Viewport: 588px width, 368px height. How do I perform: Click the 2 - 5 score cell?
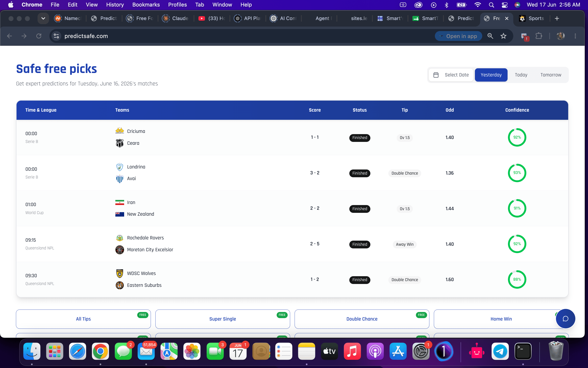tap(315, 244)
